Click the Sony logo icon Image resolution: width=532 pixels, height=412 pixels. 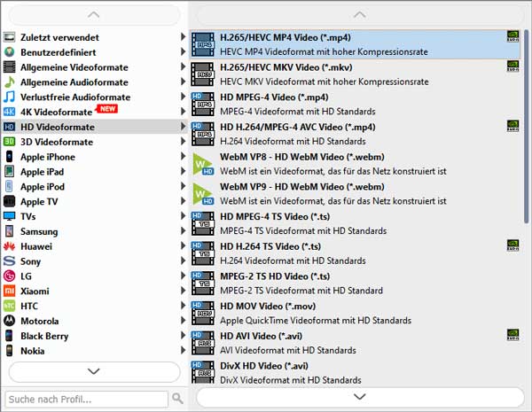tap(9, 260)
